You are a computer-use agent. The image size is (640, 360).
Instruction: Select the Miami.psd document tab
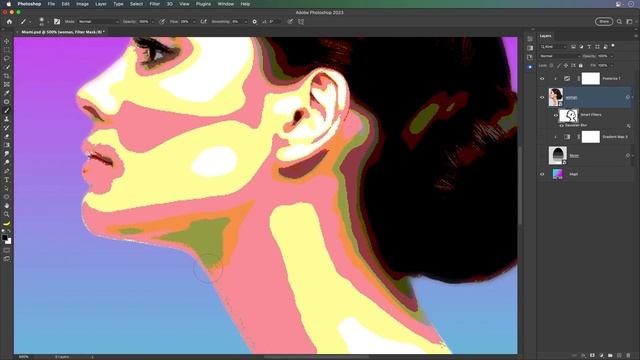point(63,31)
